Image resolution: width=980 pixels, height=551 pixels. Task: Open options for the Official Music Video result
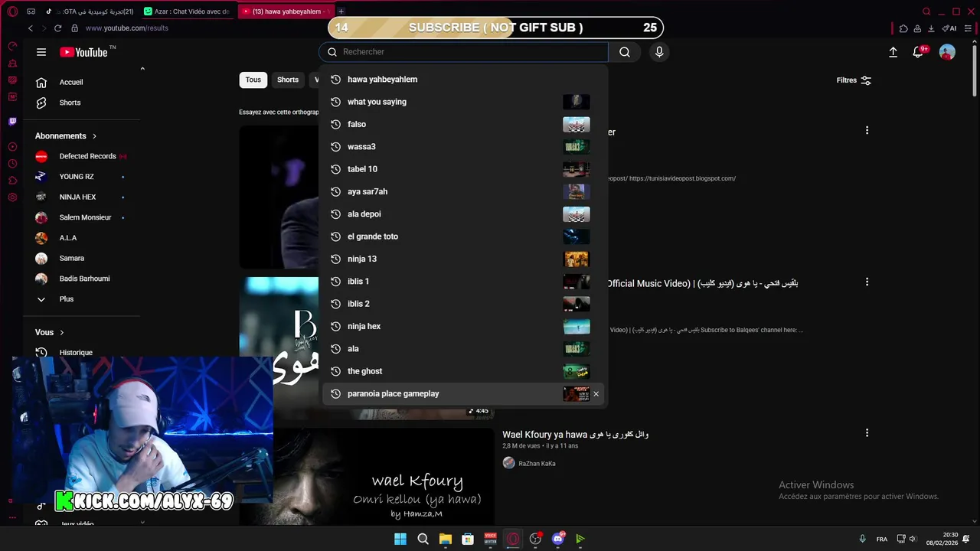(867, 282)
